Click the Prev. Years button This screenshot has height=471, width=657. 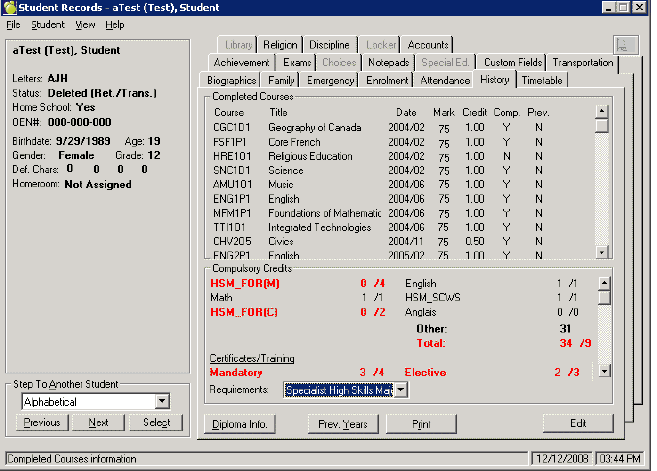[344, 424]
